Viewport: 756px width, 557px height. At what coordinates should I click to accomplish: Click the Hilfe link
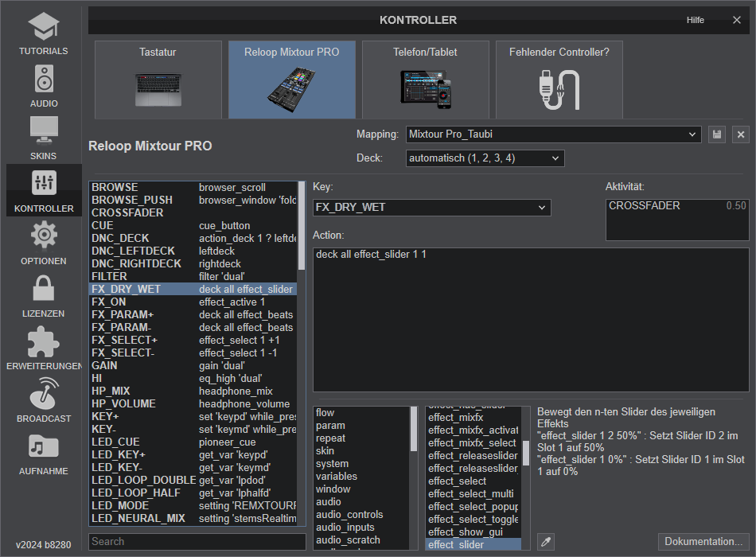click(x=696, y=20)
